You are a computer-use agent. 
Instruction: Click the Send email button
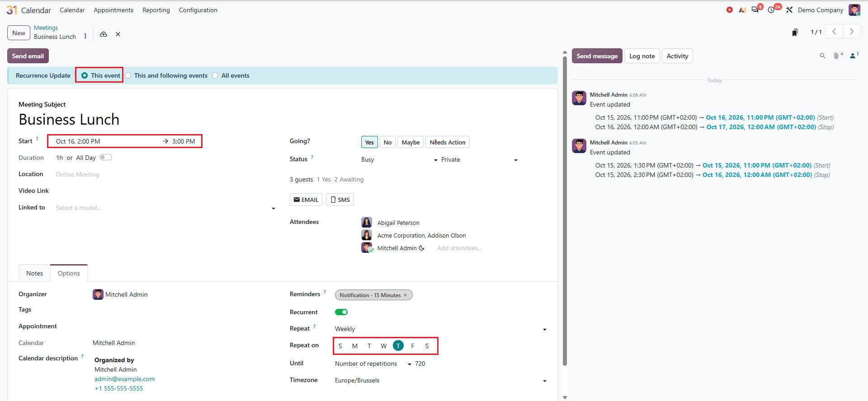click(28, 56)
